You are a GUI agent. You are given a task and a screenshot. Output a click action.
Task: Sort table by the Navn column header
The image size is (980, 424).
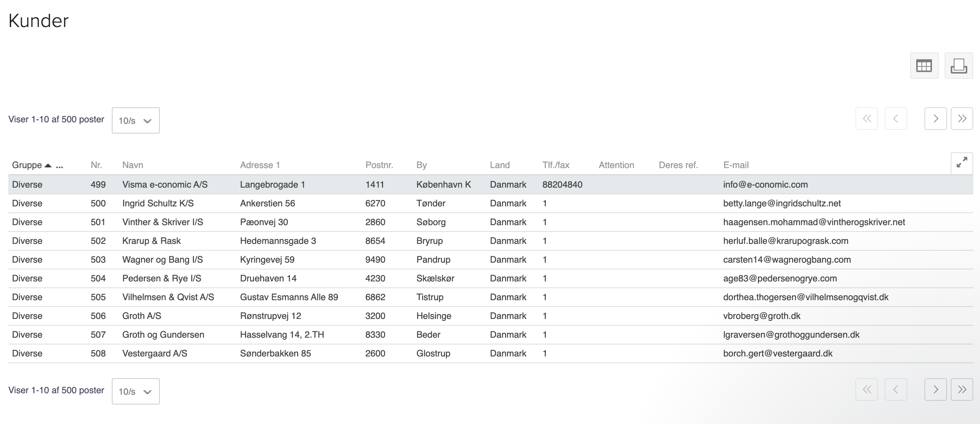132,165
